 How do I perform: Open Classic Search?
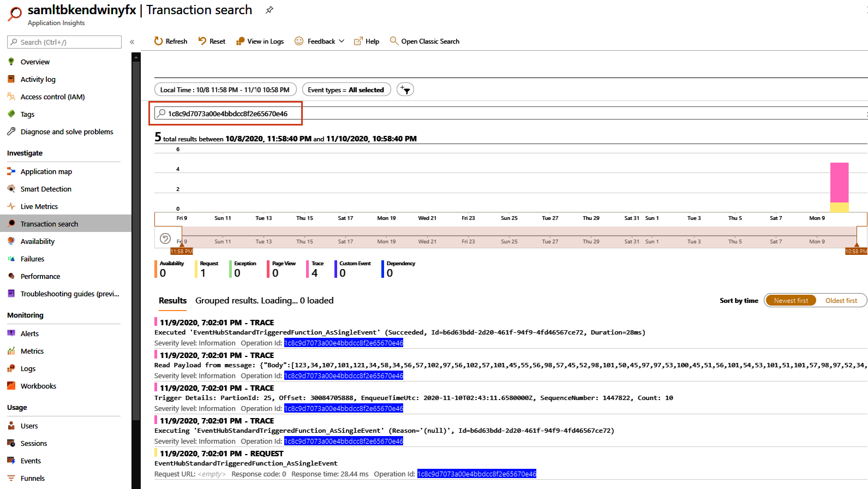point(424,41)
